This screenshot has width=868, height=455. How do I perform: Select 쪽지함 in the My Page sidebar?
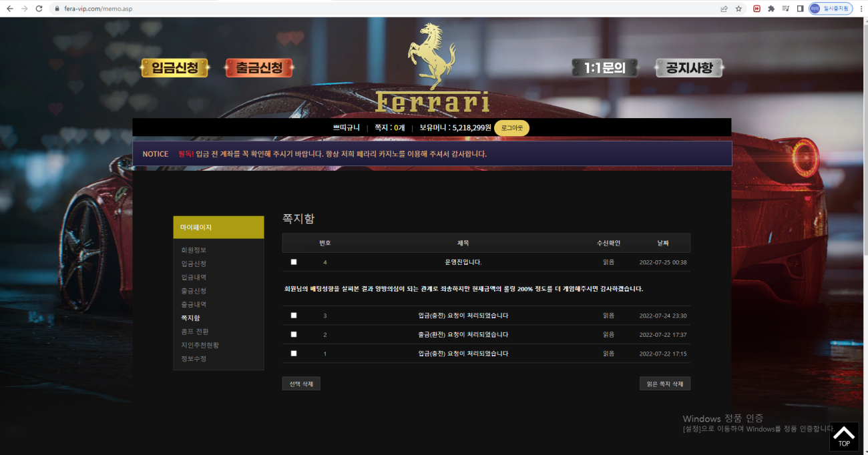[x=190, y=318]
